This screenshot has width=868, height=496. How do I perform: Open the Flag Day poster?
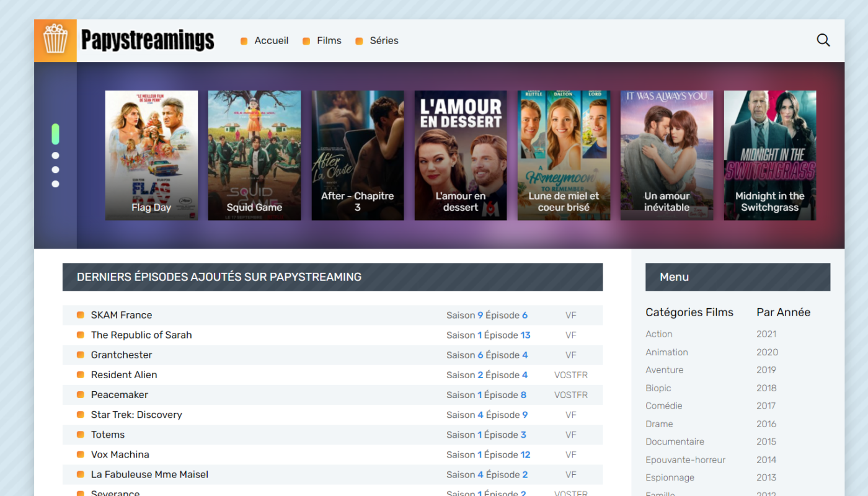point(151,156)
